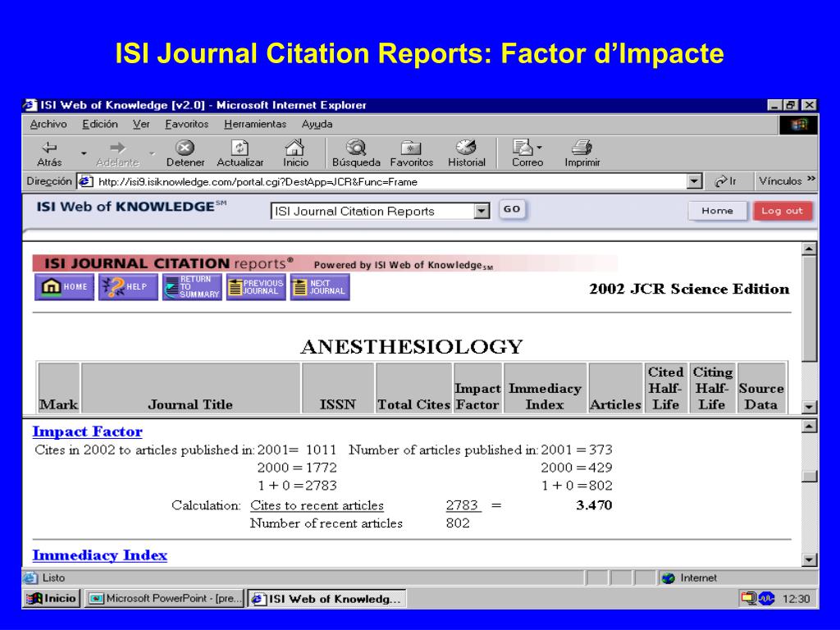Open the Favoritos menu

186,125
